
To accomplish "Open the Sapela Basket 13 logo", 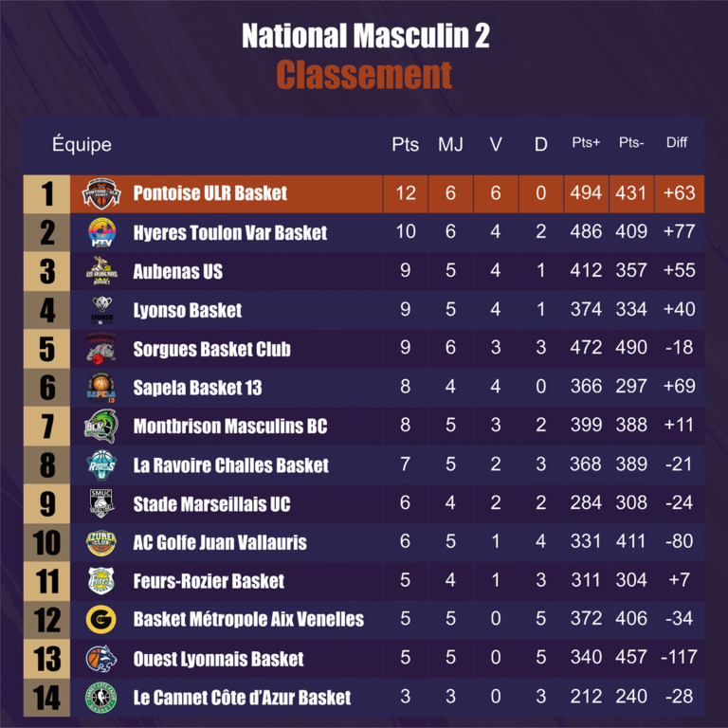I will (101, 388).
